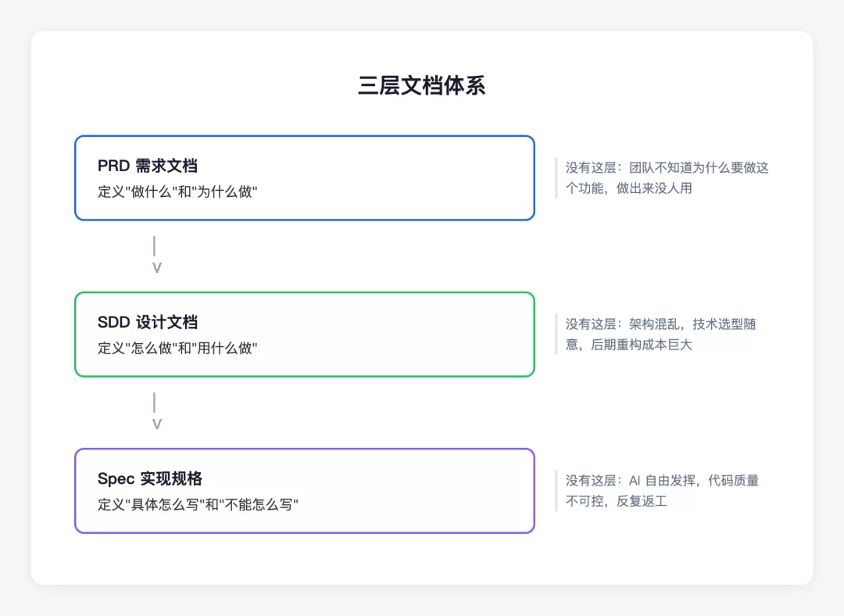Select the Spec 实现规格 heading

point(149,478)
